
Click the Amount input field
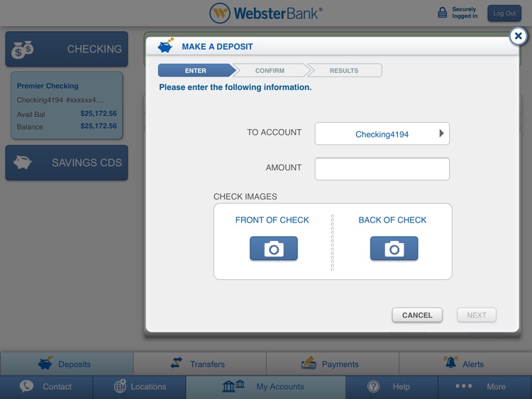point(382,169)
